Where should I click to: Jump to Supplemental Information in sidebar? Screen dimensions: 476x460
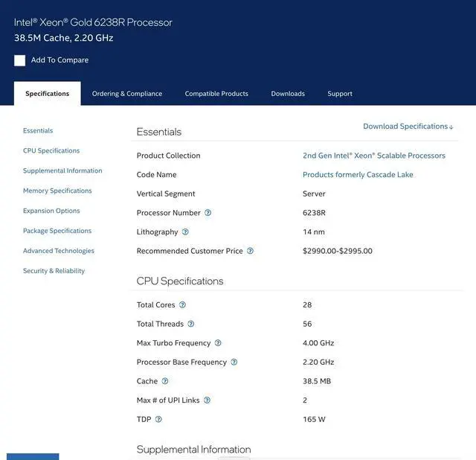coord(62,170)
